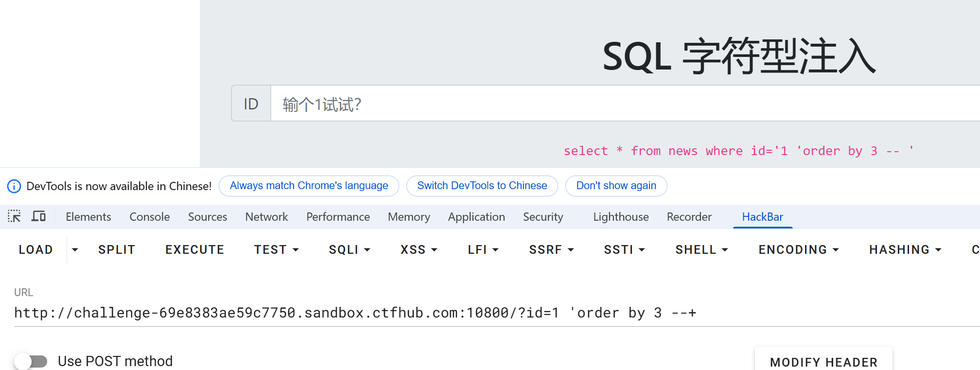
Task: Expand the TEST dropdown
Action: 276,250
